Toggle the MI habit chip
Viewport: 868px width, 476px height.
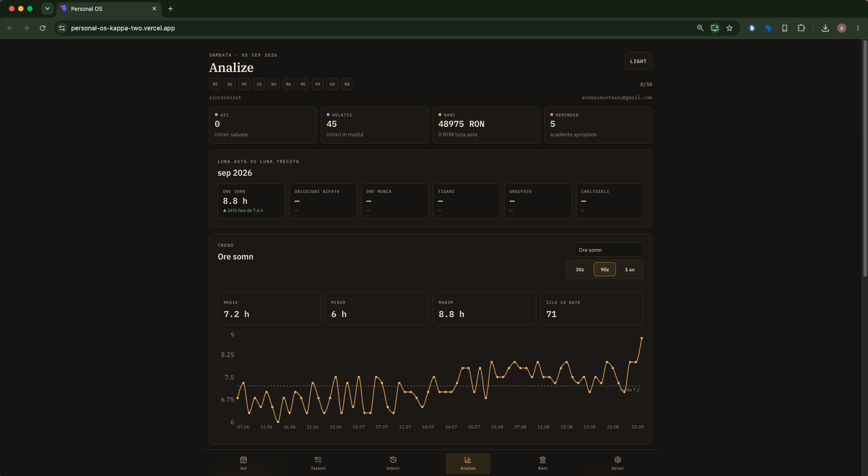tap(244, 84)
